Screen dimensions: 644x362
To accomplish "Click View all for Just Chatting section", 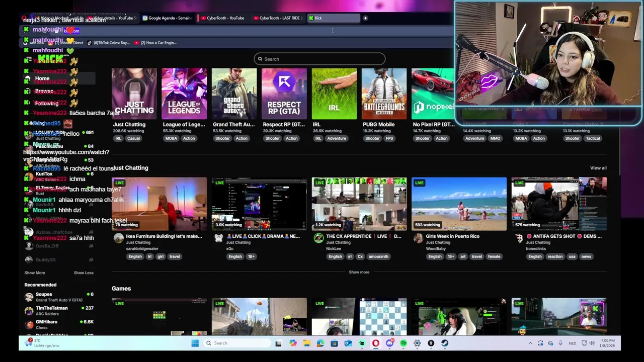I will pyautogui.click(x=598, y=168).
